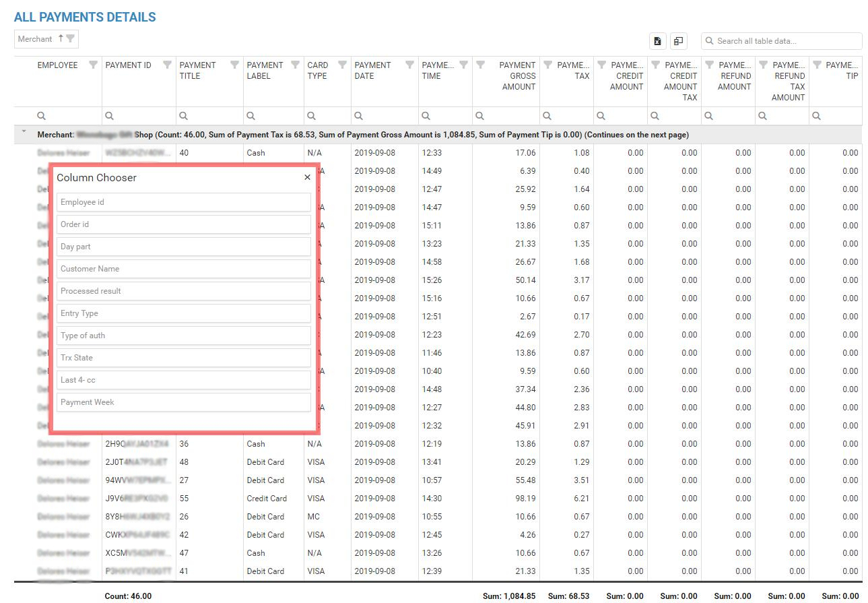Open filter for Payment Refund Tax Amount column

764,65
